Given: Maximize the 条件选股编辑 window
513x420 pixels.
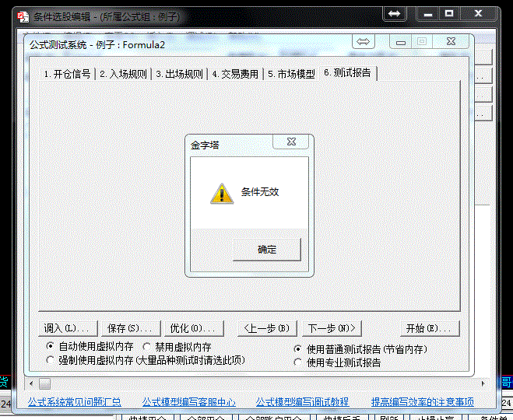Looking at the screenshot, I should pos(448,14).
